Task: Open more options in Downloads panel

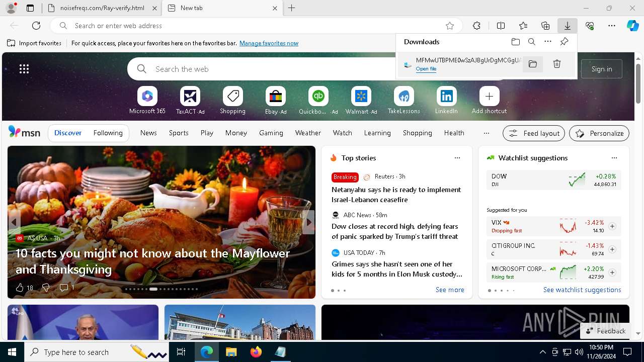Action: click(548, 42)
